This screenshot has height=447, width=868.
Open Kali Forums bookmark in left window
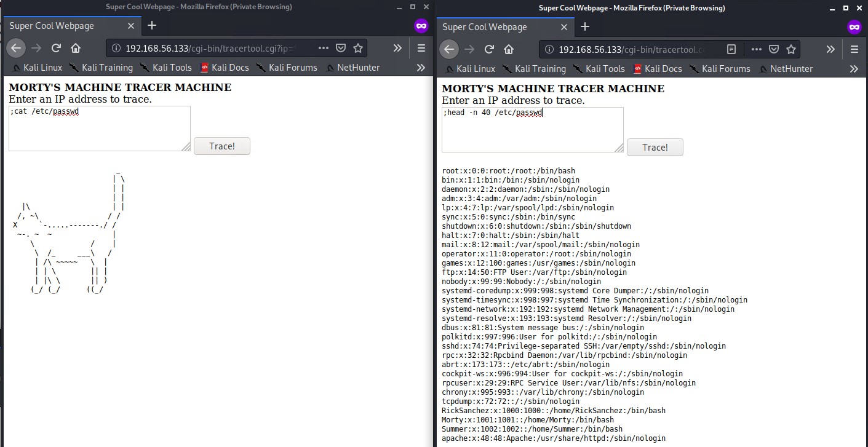287,68
